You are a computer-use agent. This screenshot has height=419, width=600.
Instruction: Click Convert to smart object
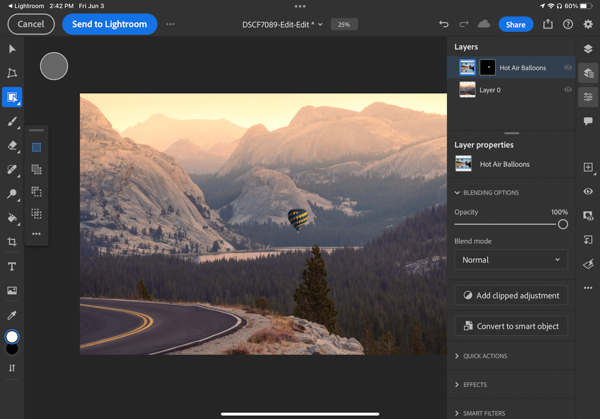[511, 326]
